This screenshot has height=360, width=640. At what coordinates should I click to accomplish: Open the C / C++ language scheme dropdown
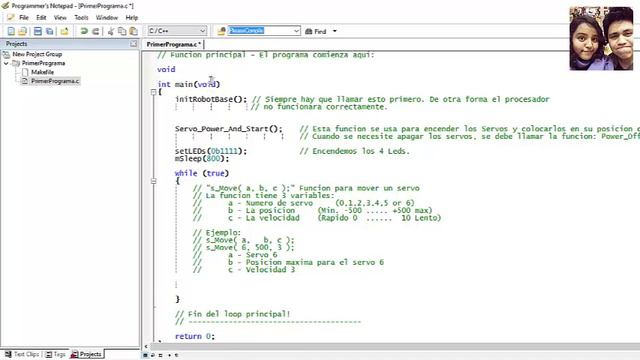pos(177,31)
